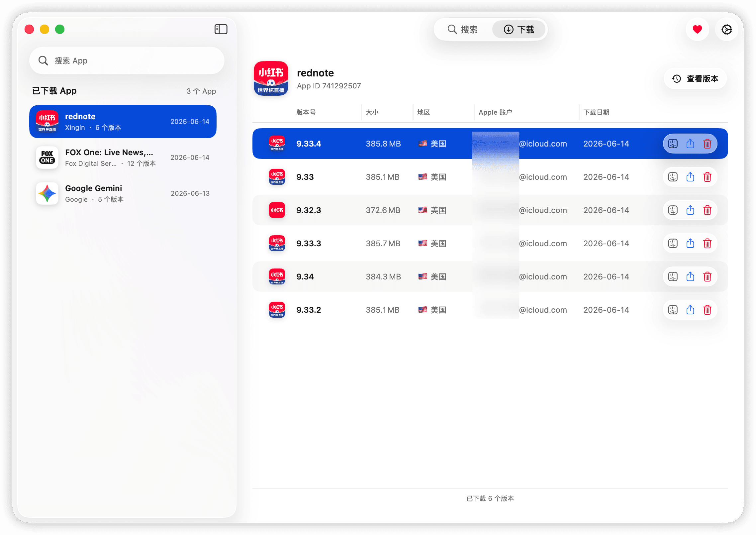The image size is (756, 535).
Task: Focus the 搜索 App search field
Action: click(127, 60)
